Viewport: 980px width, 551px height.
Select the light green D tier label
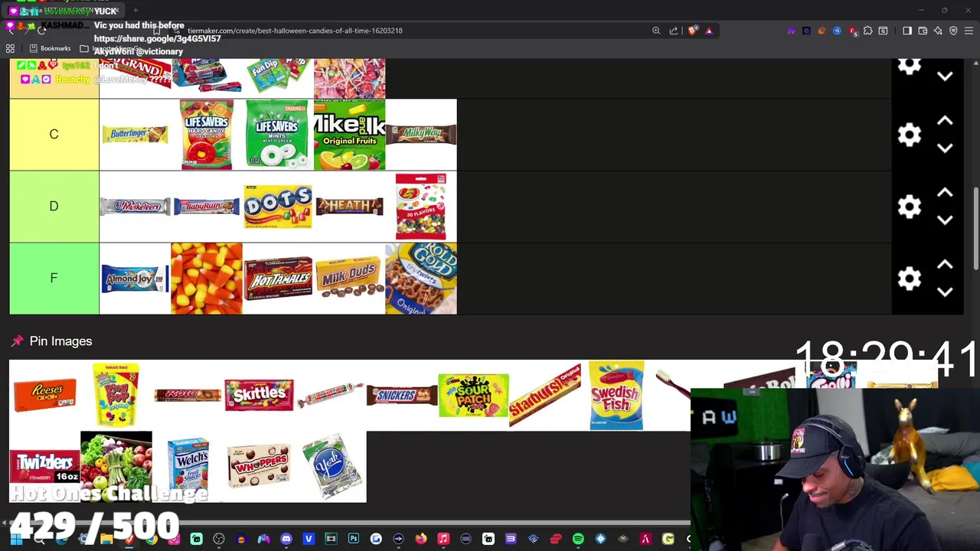click(x=54, y=207)
